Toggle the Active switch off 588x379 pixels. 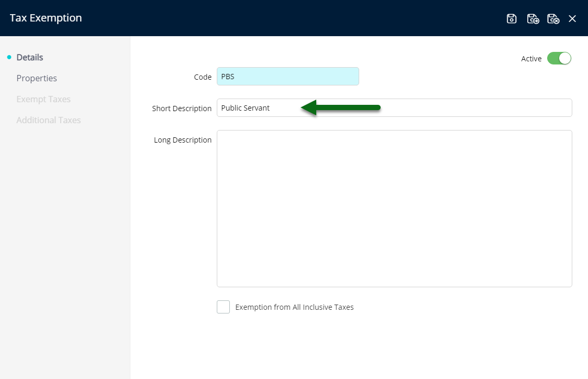(559, 58)
